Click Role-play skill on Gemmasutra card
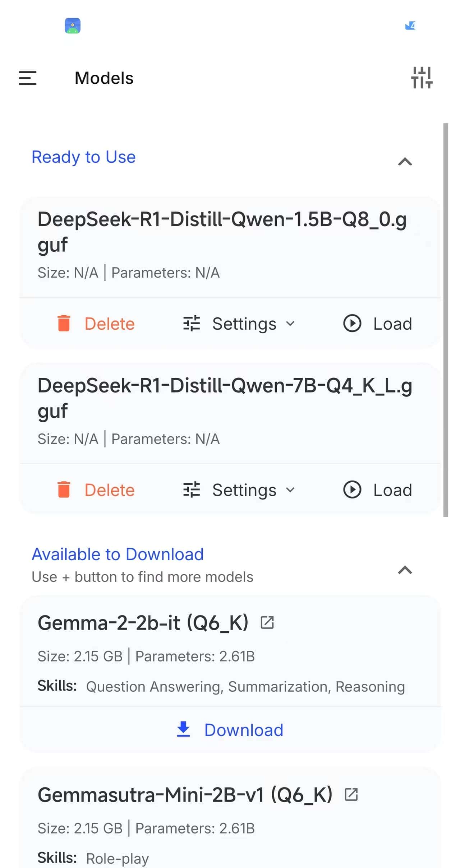The width and height of the screenshot is (460, 868). (118, 859)
